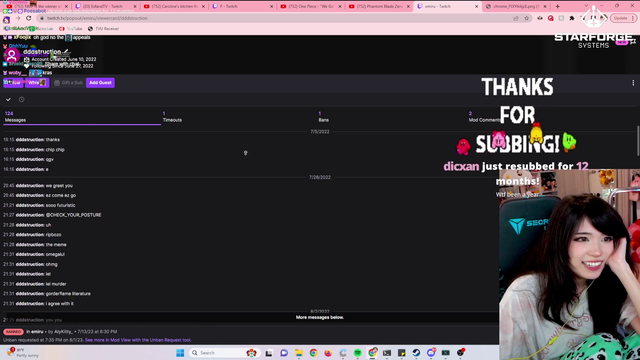Open the YouTube bookmark in bookmarks bar
The width and height of the screenshot is (640, 360).
click(71, 29)
